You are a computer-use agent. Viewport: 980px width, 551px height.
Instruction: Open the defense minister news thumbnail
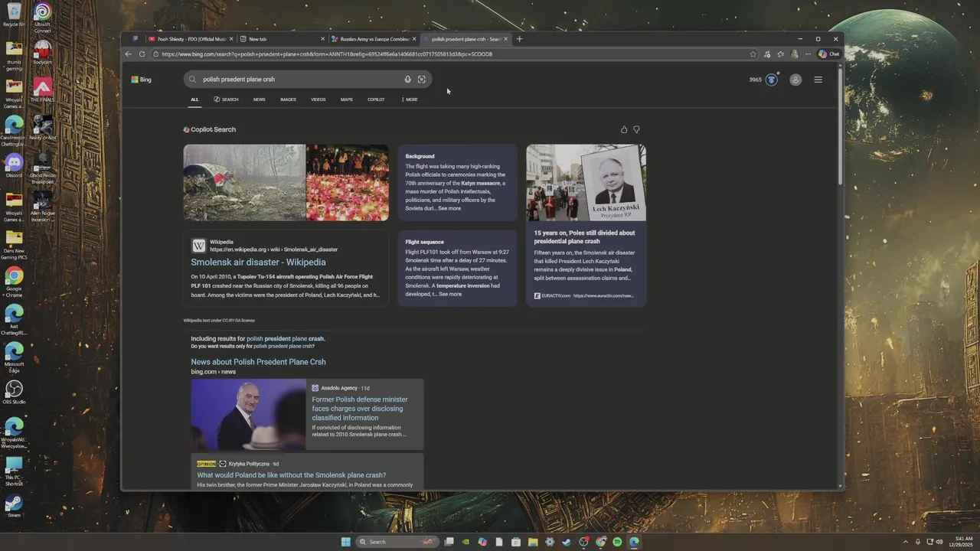[x=248, y=415]
